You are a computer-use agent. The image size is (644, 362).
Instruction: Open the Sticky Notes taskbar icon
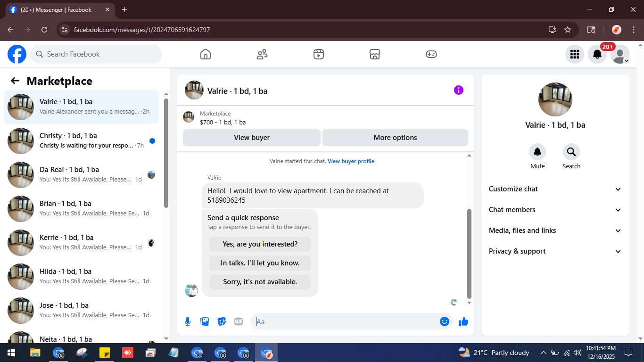(105, 353)
